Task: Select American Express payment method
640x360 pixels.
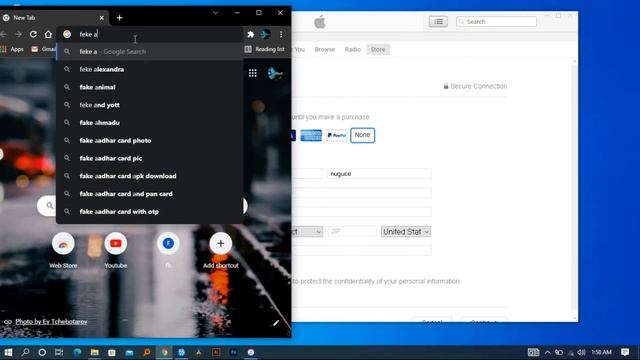Action: (311, 135)
